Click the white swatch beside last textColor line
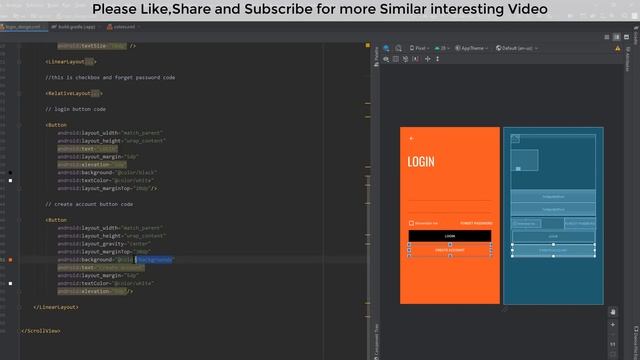 click(x=11, y=283)
